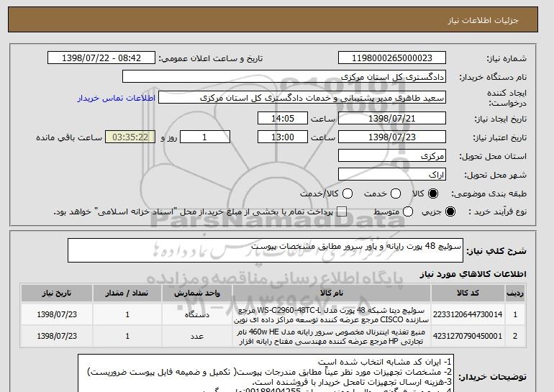Click the row number 2 cell

click(x=515, y=336)
